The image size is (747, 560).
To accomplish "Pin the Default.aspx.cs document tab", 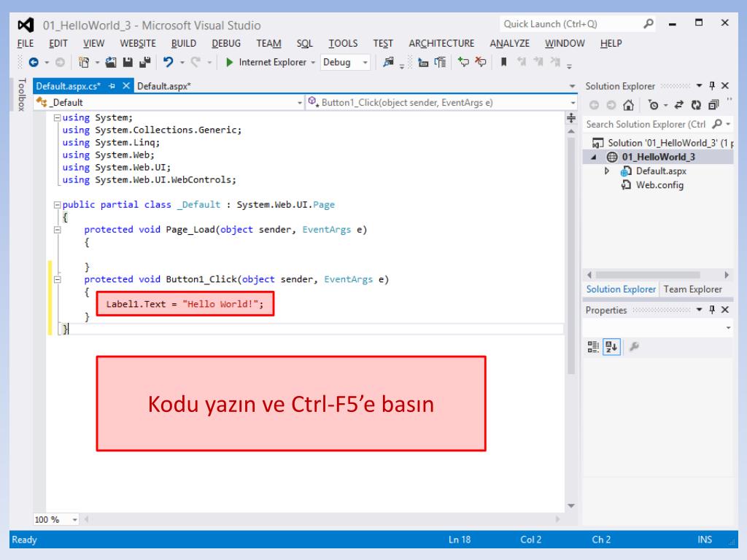I will tap(112, 86).
